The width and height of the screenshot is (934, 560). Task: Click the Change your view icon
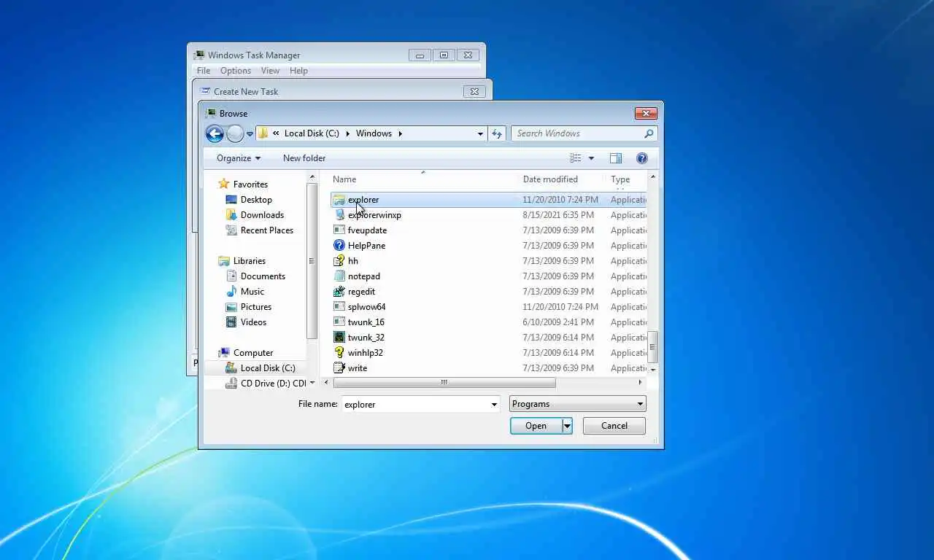[576, 158]
